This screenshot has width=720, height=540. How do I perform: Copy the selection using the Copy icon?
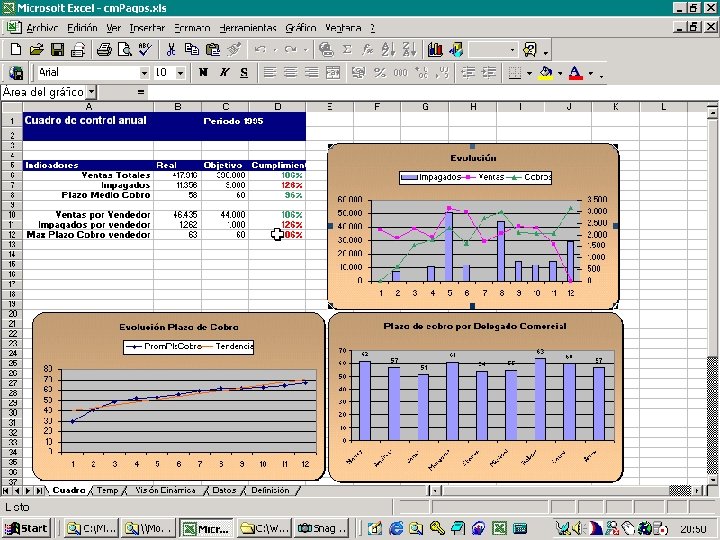coord(191,49)
